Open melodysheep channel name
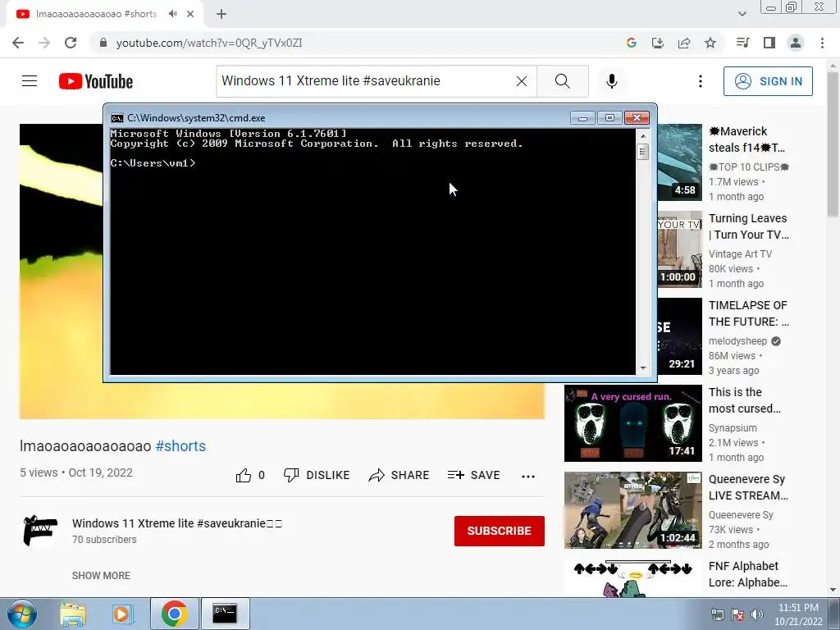The height and width of the screenshot is (630, 840). point(737,341)
